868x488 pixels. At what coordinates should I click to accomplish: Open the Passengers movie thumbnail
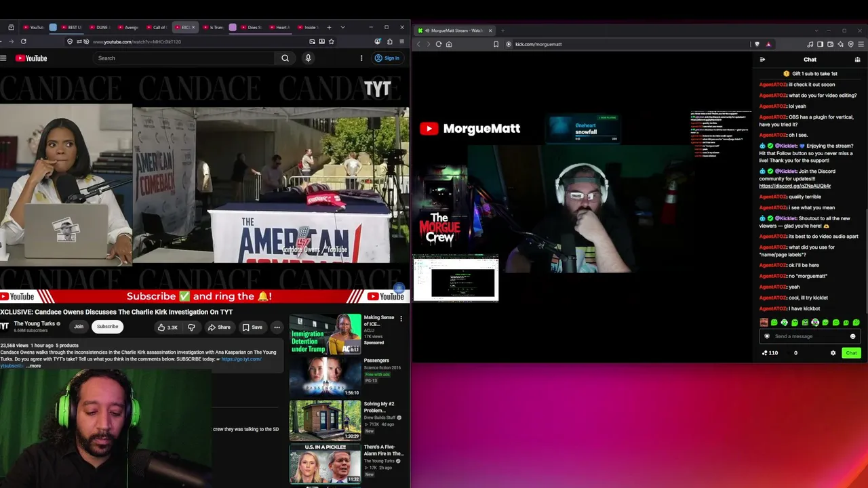325,377
